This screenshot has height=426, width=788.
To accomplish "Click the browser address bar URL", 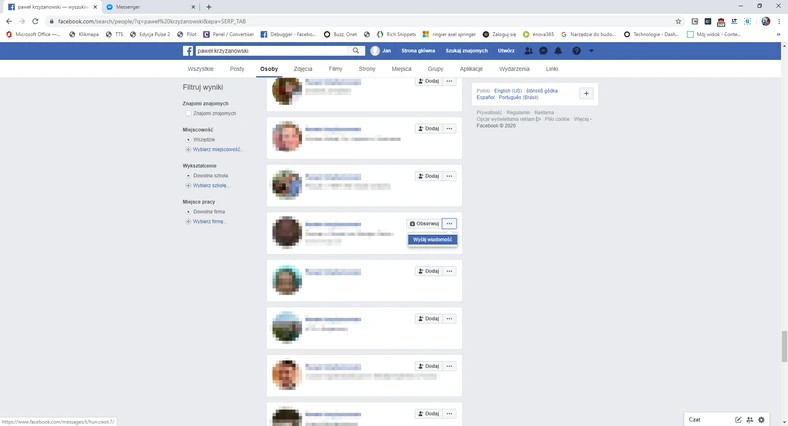I will coord(152,22).
